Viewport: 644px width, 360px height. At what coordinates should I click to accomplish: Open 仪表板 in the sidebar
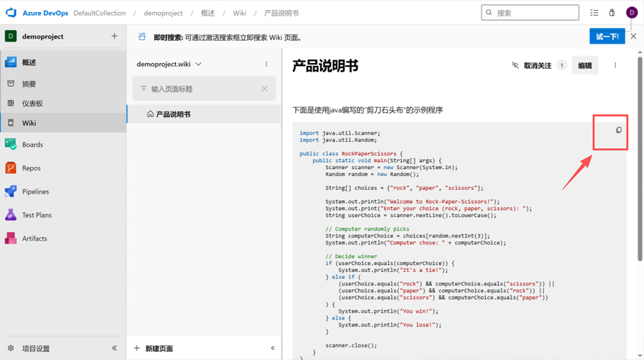coord(64,104)
